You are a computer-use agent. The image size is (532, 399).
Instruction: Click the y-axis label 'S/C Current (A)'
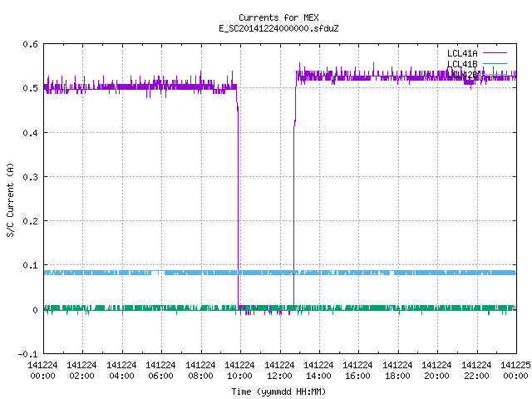(10, 199)
